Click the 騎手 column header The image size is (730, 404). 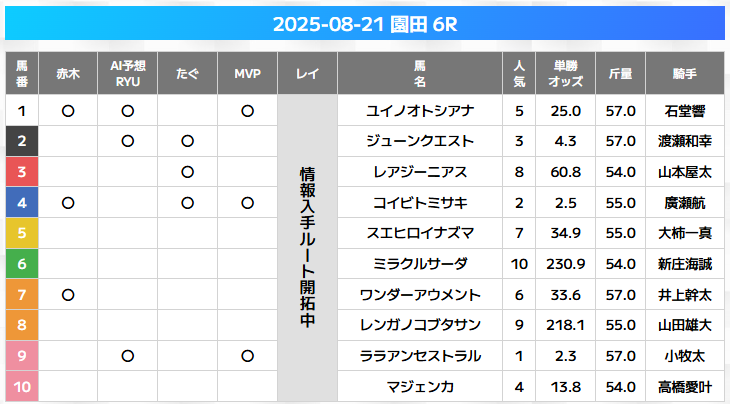pyautogui.click(x=685, y=74)
